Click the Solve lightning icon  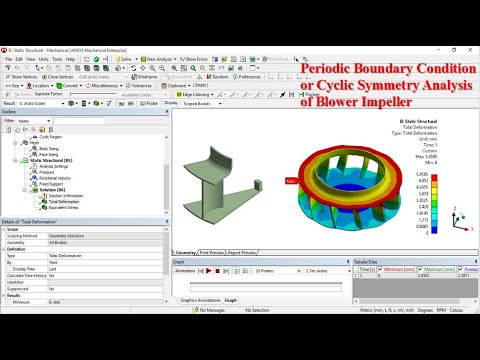click(118, 59)
